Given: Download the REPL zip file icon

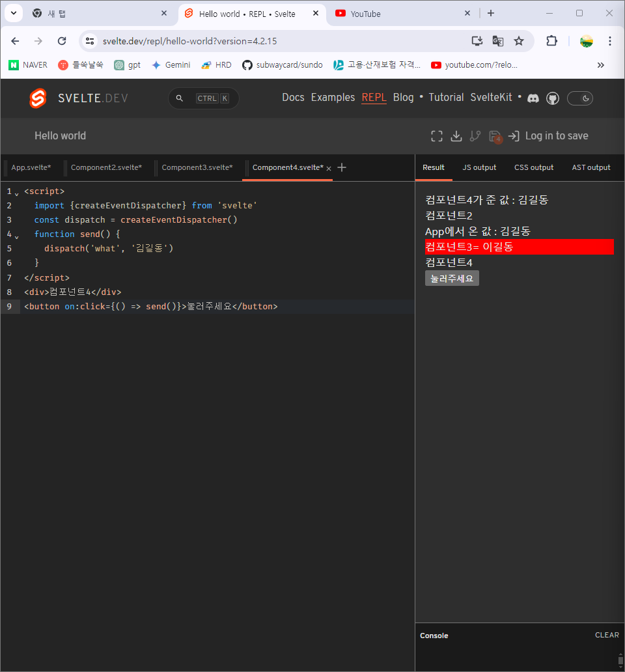Looking at the screenshot, I should [456, 136].
